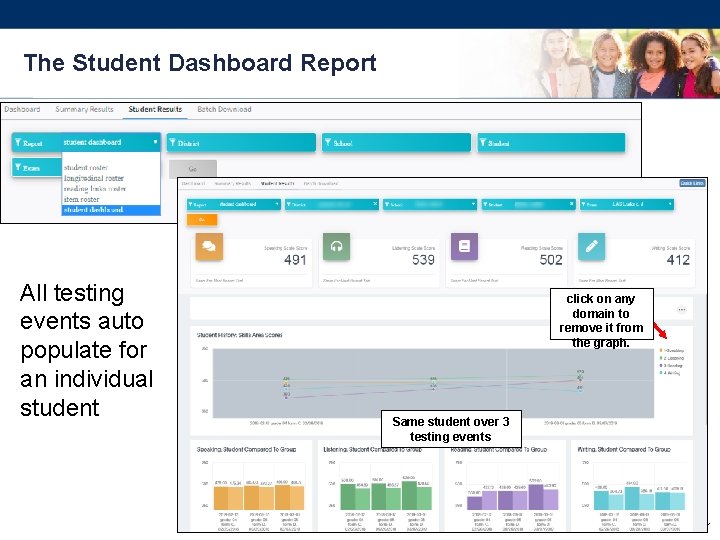Screen dimensions: 720x540
Task: Toggle the Speaking series in chart legend
Action: (x=672, y=351)
